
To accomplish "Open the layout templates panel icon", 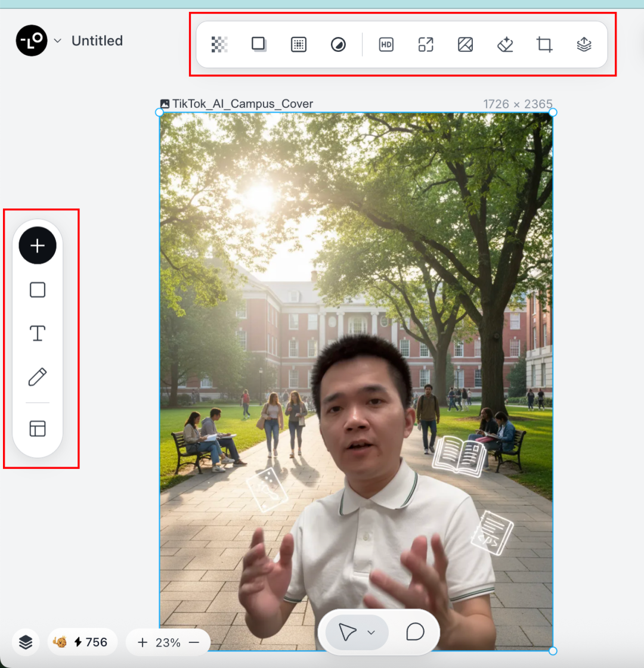I will click(38, 428).
